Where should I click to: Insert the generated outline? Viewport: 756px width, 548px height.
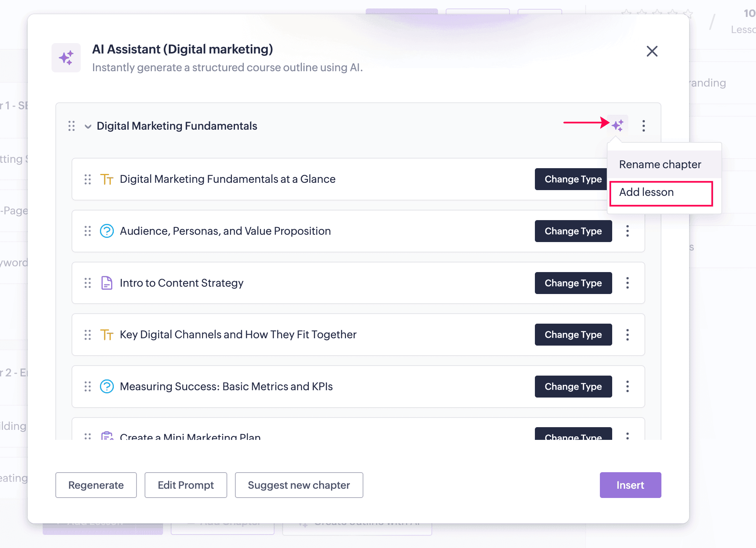[630, 485]
